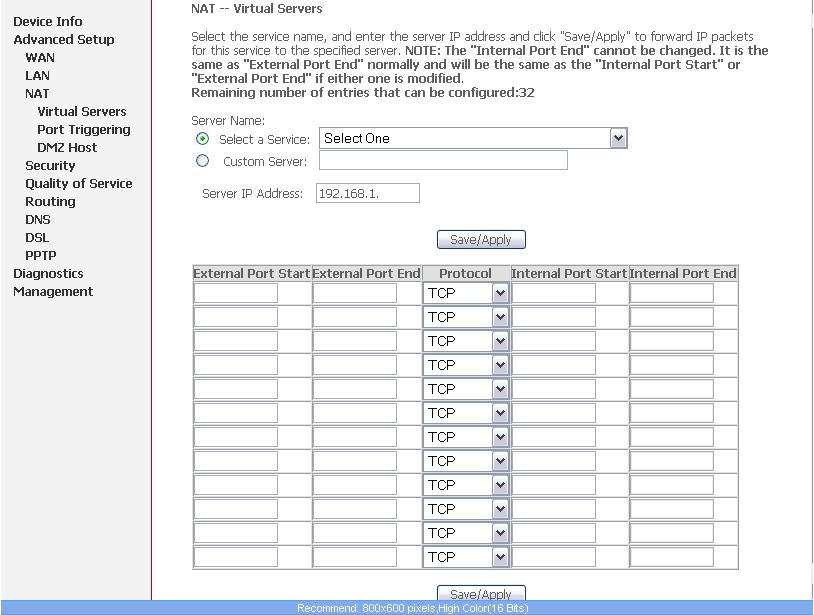
Task: Click the Server IP Address field
Action: (367, 194)
